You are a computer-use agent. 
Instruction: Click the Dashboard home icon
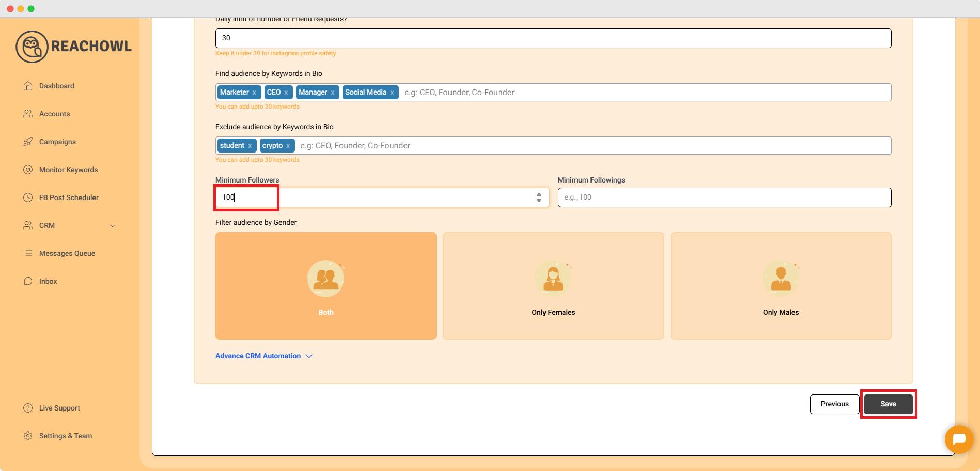click(28, 86)
